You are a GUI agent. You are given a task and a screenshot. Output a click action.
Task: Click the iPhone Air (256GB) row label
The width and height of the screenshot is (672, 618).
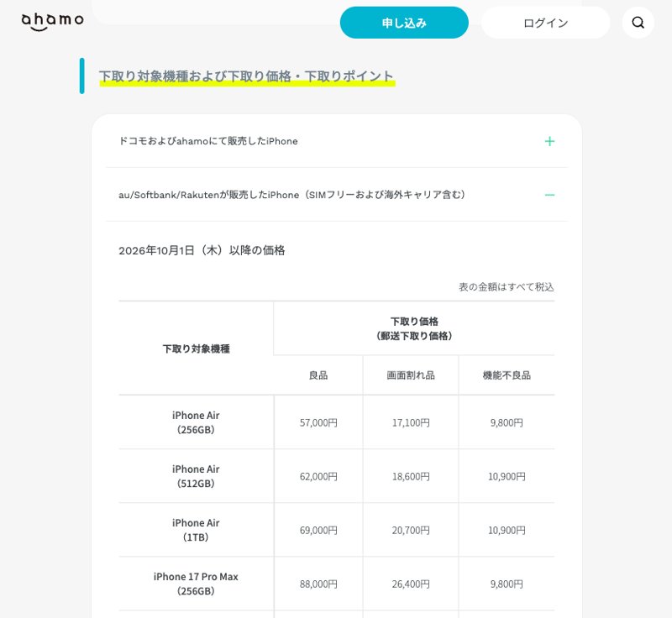tap(196, 422)
